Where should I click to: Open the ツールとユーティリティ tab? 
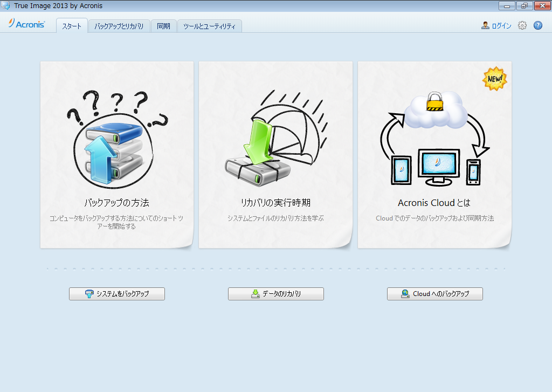[210, 26]
